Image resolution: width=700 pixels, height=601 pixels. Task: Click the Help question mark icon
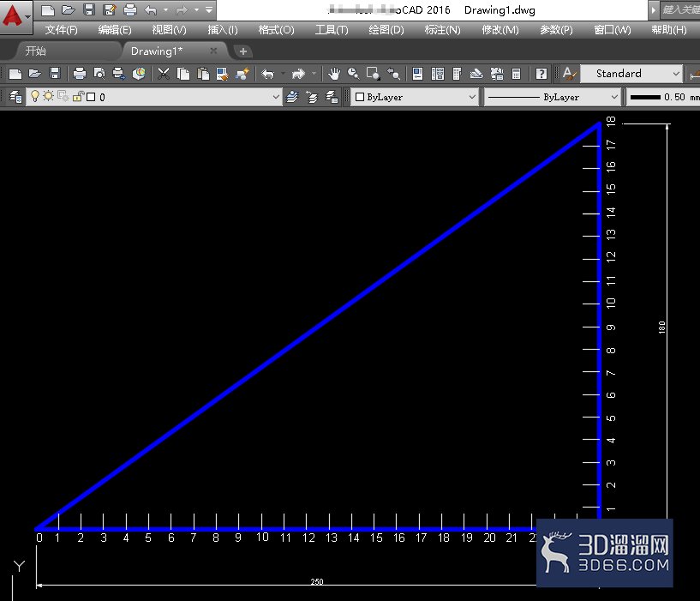tap(541, 73)
